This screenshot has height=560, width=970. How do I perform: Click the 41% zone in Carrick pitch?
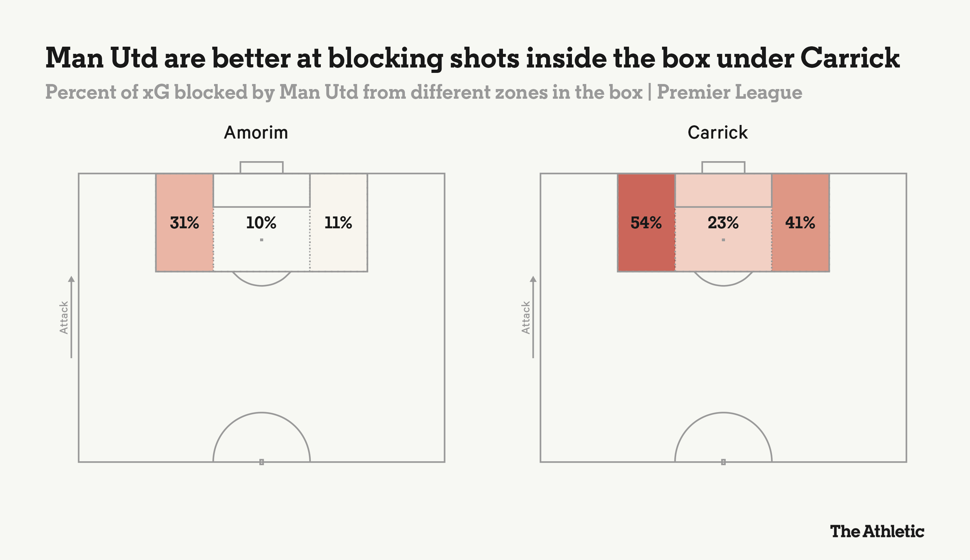tap(800, 223)
